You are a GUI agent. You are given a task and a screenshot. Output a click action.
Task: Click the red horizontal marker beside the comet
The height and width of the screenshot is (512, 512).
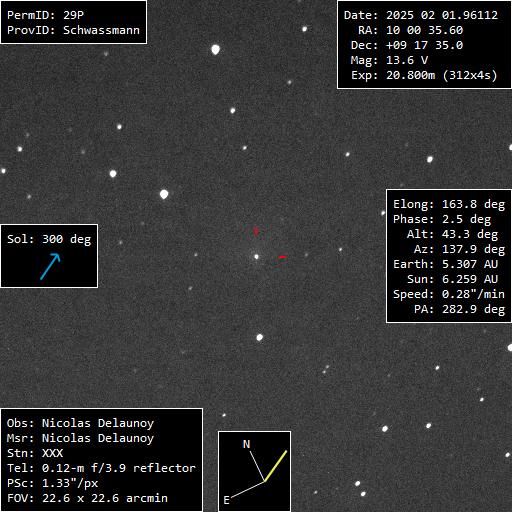(x=282, y=257)
